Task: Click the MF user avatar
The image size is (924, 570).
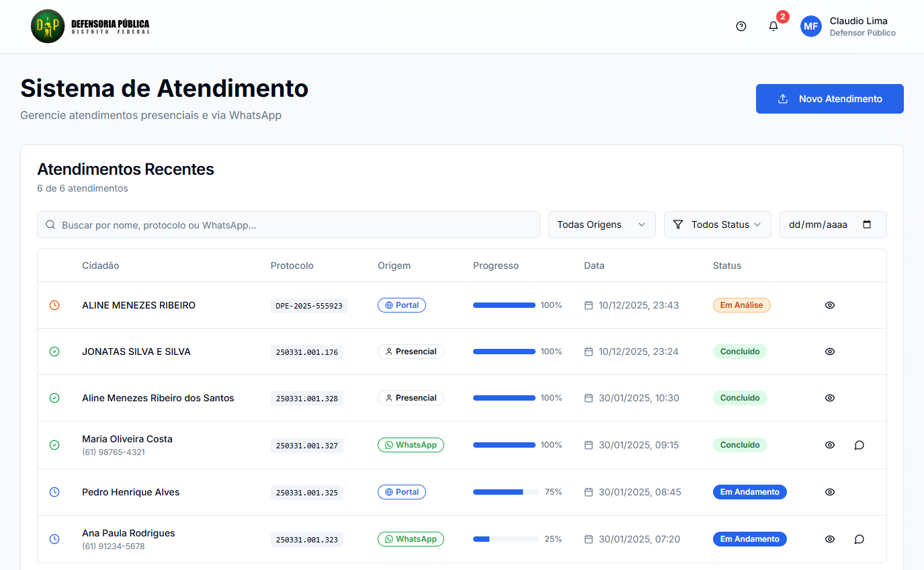Action: coord(811,26)
